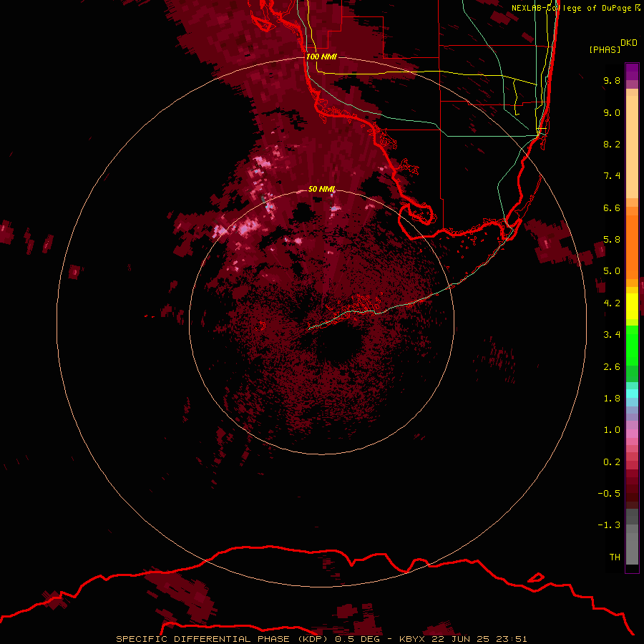Click the 22 JUN 25 date in the caption
This screenshot has width=644, height=644.
click(x=461, y=639)
